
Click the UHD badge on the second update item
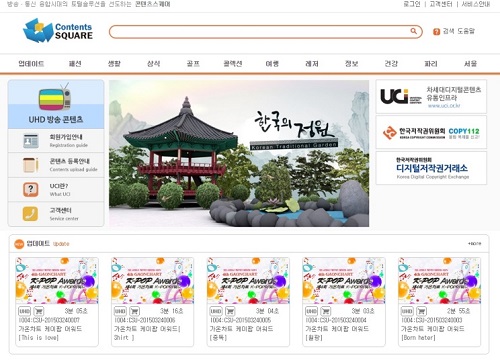pos(120,311)
